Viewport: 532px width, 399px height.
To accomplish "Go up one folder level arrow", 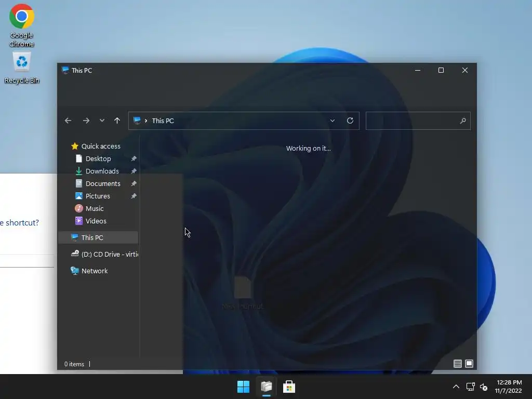I will (x=117, y=121).
